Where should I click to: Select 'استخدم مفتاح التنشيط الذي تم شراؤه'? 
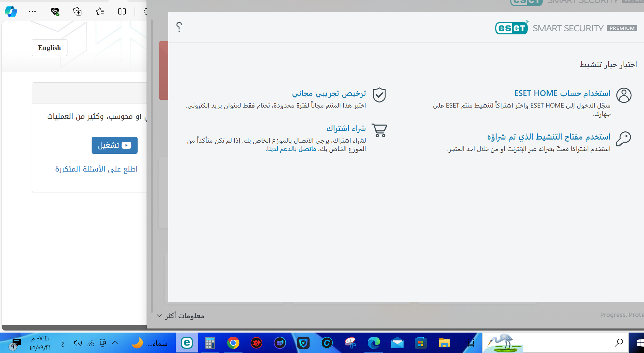549,137
